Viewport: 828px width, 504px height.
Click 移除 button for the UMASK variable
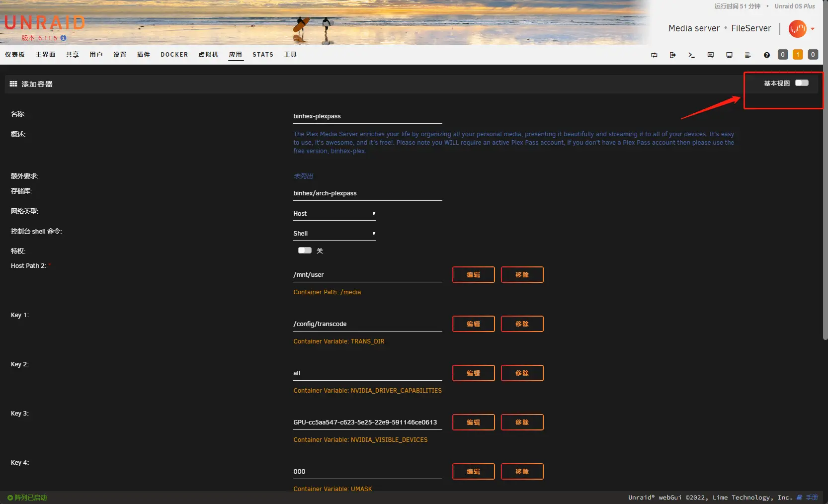[522, 471]
